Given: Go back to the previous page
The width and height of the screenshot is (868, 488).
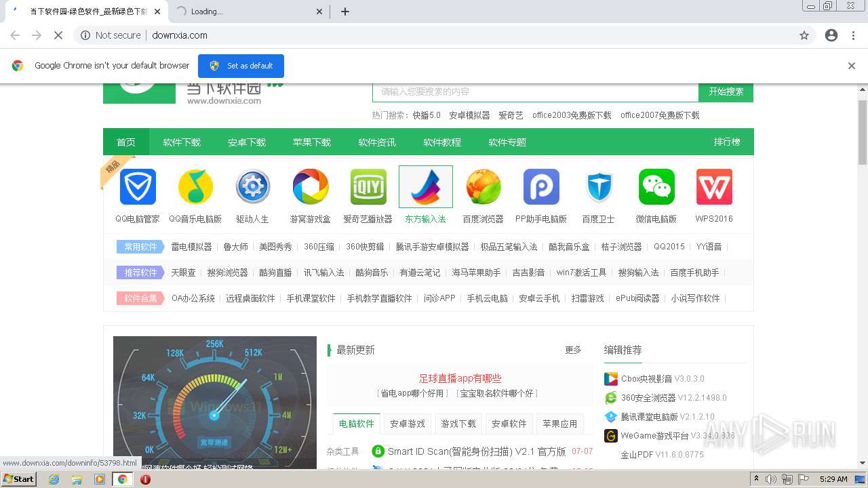Looking at the screenshot, I should click(15, 35).
